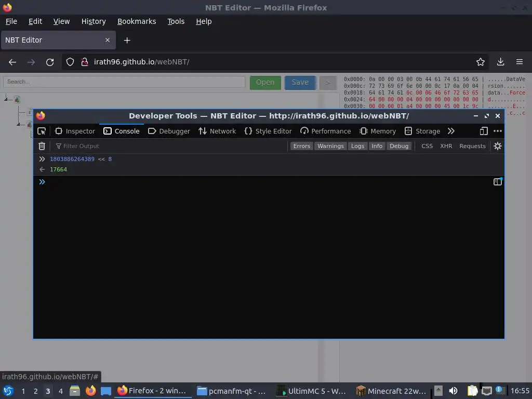View the insecure connection lock info

pos(85,62)
